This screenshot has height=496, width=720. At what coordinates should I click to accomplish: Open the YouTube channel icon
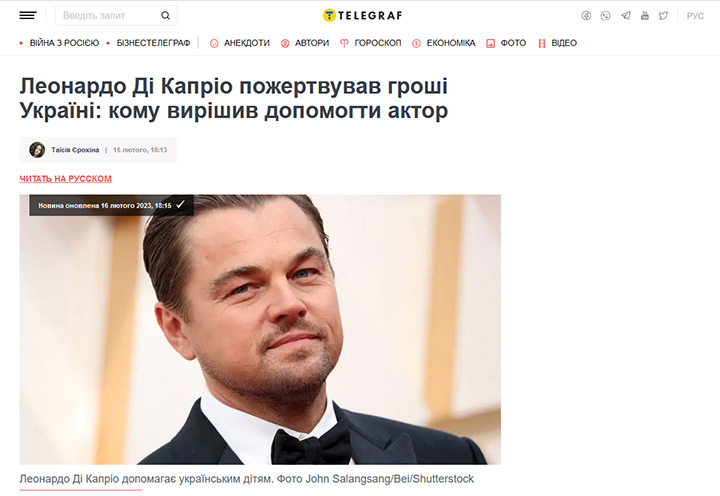coord(645,16)
